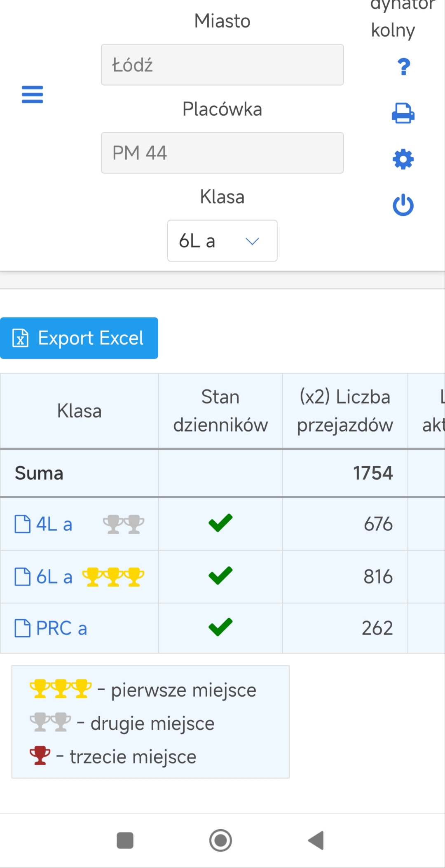Screen dimensions: 445x868
Task: Expand the Klasa dropdown showing 6L a
Action: [x=222, y=241]
